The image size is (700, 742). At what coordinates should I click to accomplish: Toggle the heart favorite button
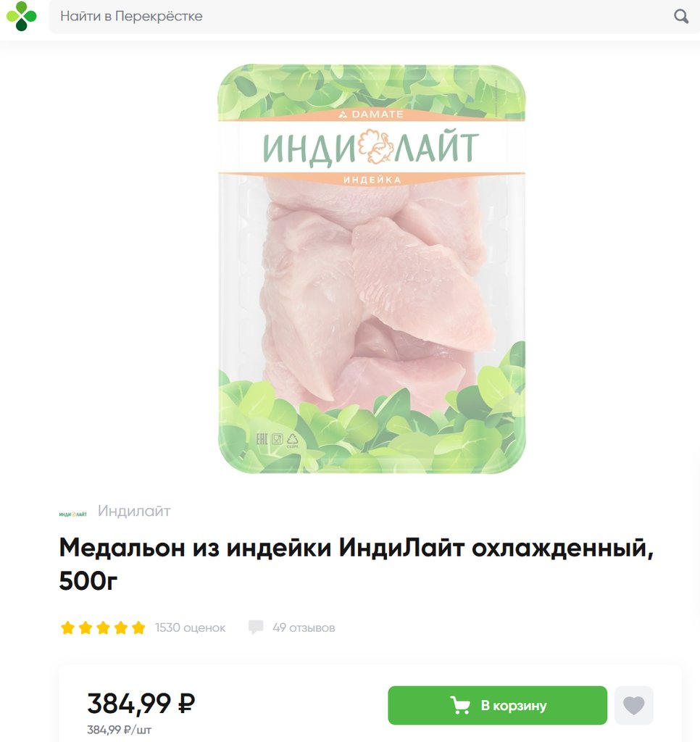(x=634, y=705)
